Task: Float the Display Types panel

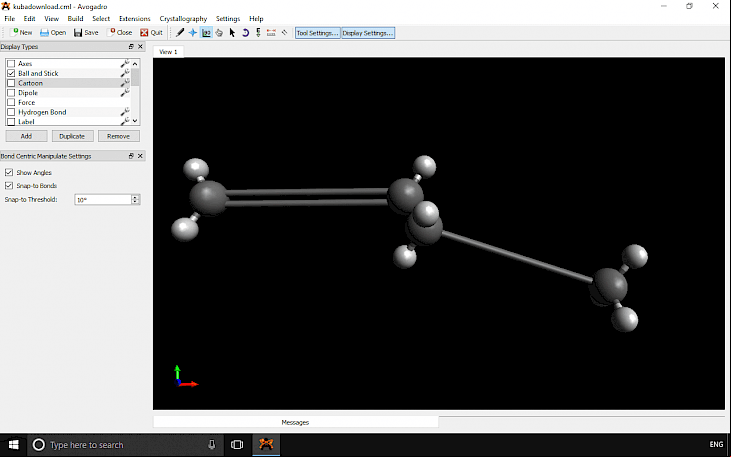Action: coord(131,47)
